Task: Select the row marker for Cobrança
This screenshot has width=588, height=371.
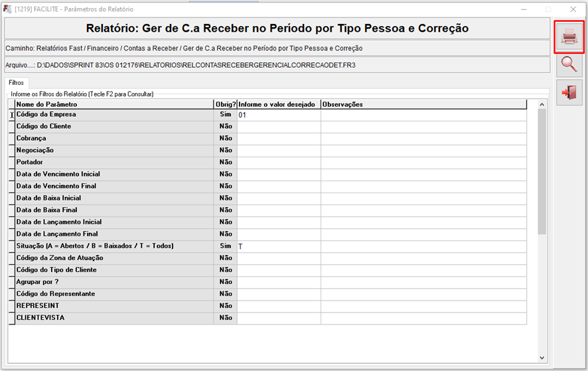Action: click(11, 138)
